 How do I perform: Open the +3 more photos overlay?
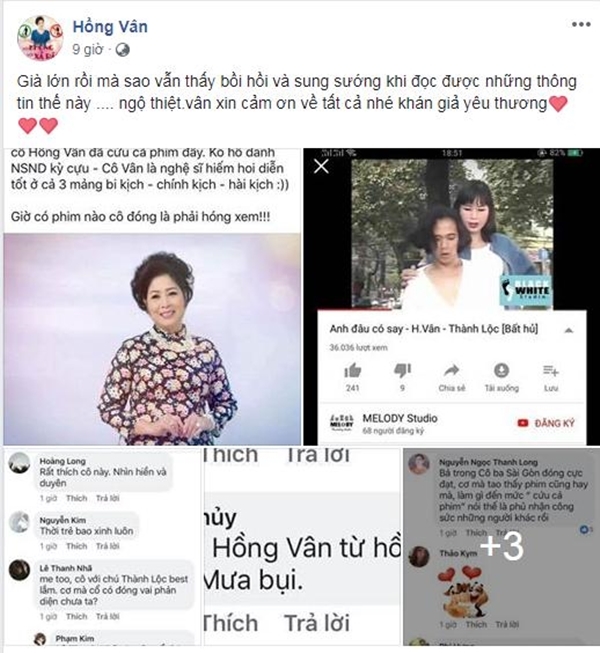501,546
